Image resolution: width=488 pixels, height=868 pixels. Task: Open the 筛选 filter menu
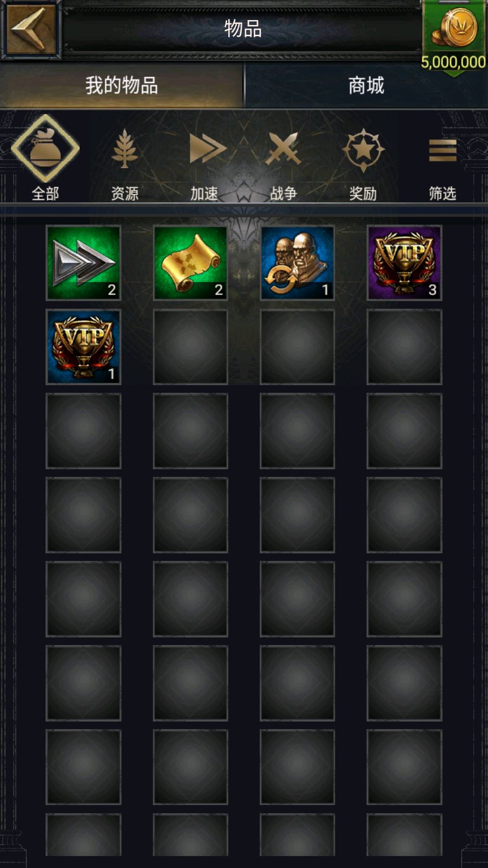tap(442, 163)
